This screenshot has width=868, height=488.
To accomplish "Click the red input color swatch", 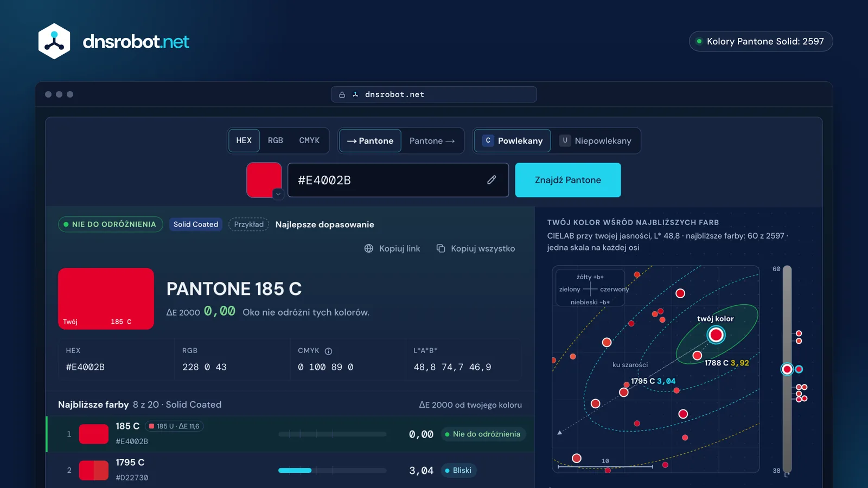I will click(x=264, y=179).
